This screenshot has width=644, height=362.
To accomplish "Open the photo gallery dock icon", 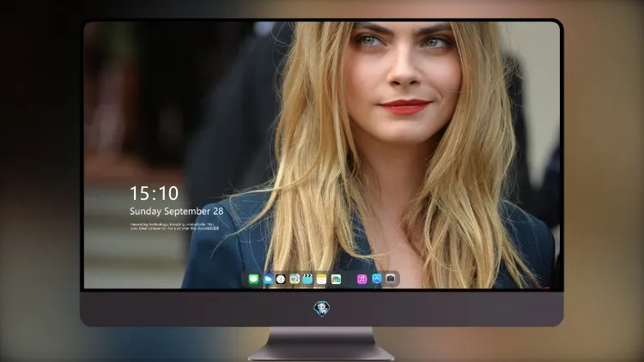I will pos(336,280).
